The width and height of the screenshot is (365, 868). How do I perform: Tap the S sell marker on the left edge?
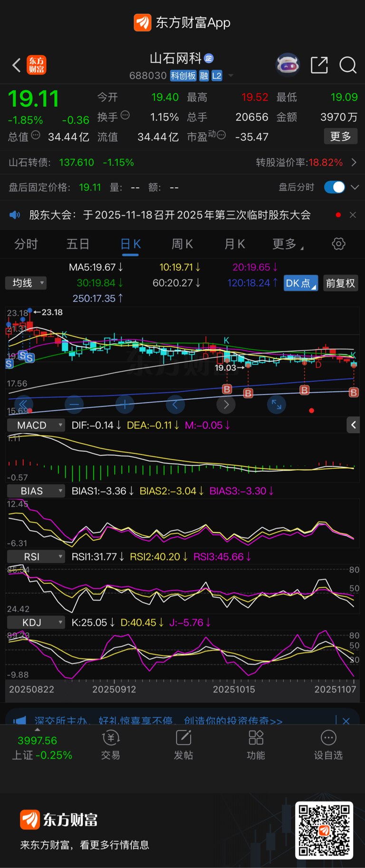[9, 364]
